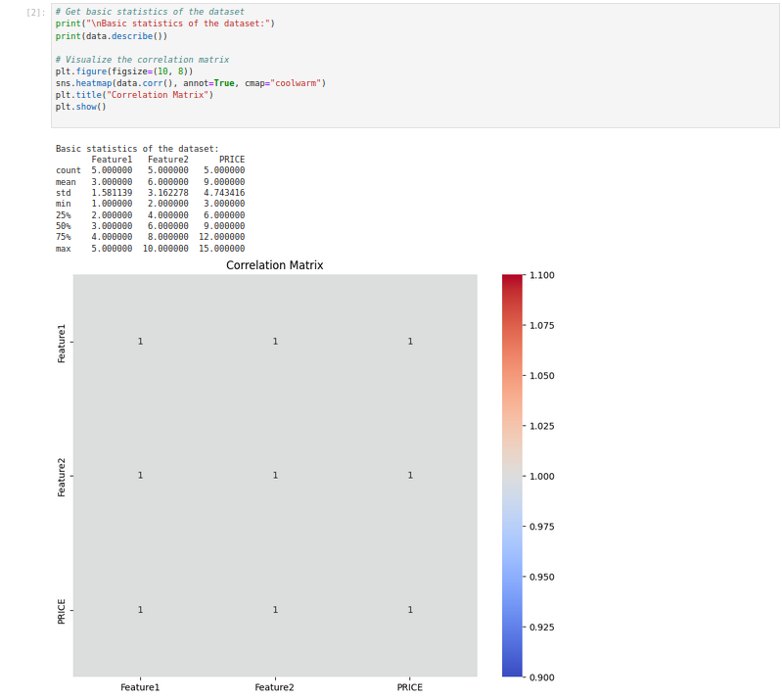This screenshot has width=782, height=700.
Task: Click the "Get basic statistics" comment line
Action: click(150, 12)
